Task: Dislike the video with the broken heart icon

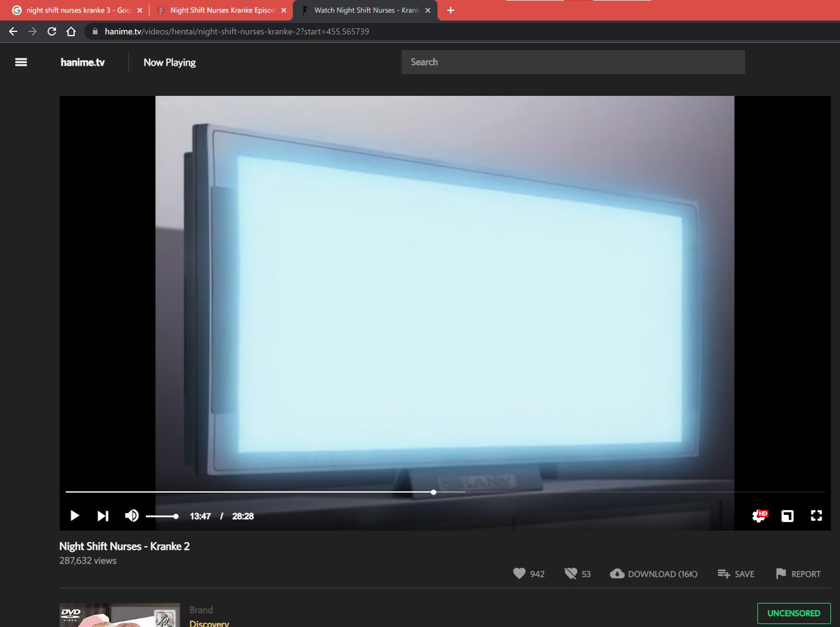Action: tap(570, 574)
